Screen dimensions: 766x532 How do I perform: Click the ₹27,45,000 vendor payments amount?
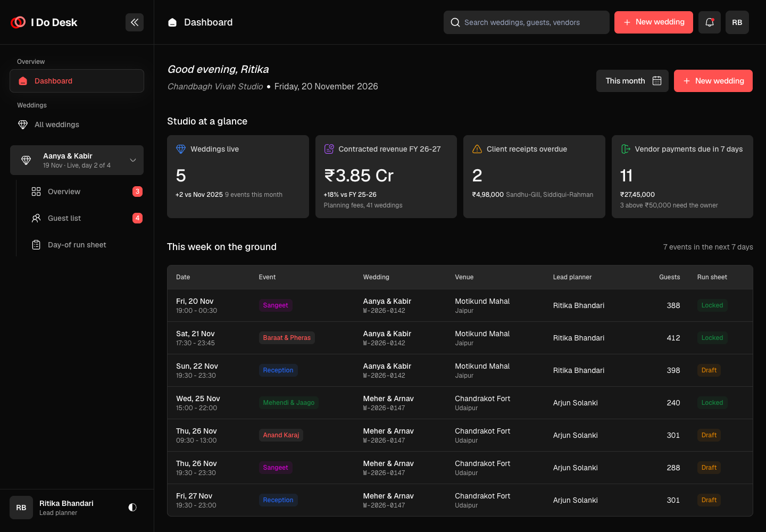(637, 195)
